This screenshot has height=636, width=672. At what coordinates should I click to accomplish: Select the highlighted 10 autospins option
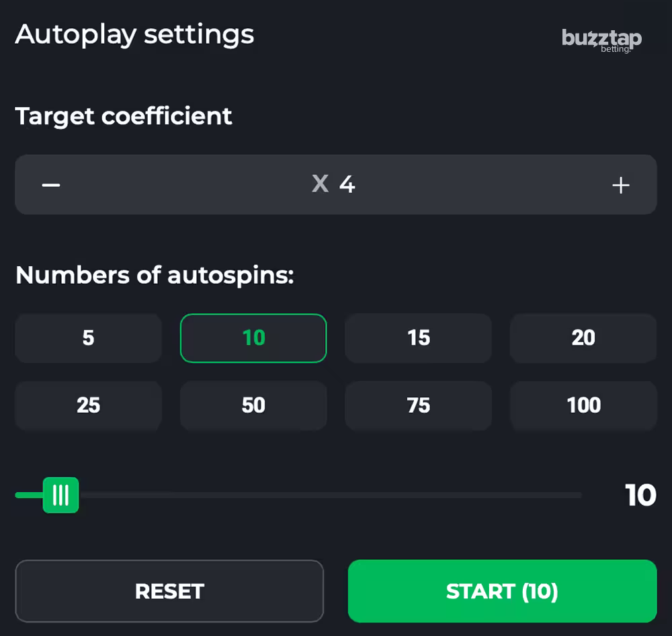[253, 338]
